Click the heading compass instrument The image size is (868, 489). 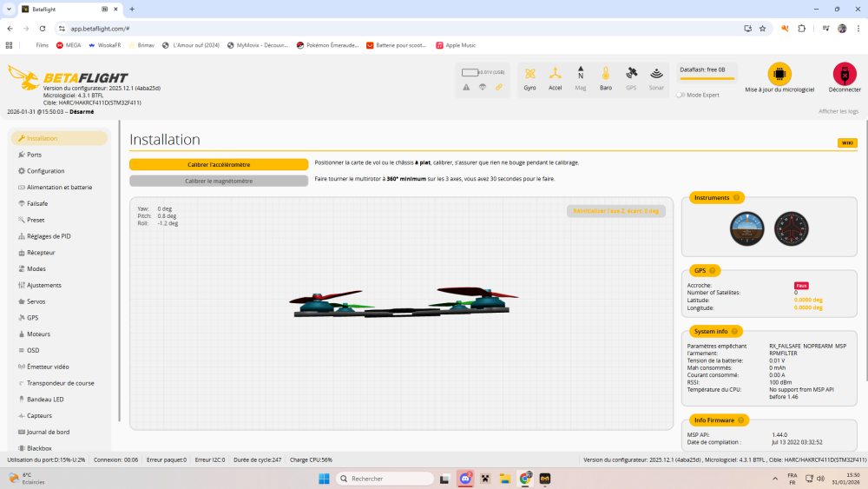tap(791, 229)
